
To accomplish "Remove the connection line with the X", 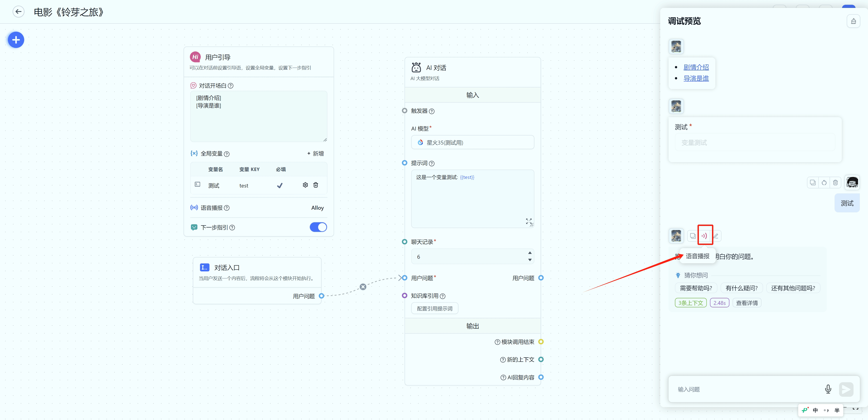I will (363, 287).
